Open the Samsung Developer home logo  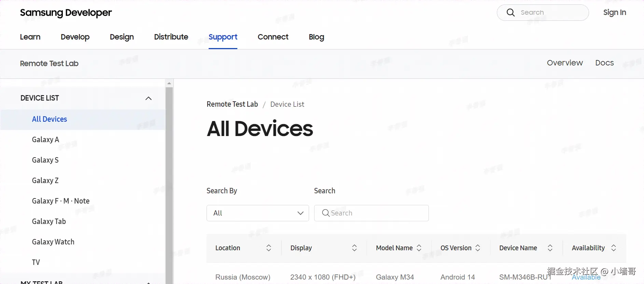click(x=66, y=13)
